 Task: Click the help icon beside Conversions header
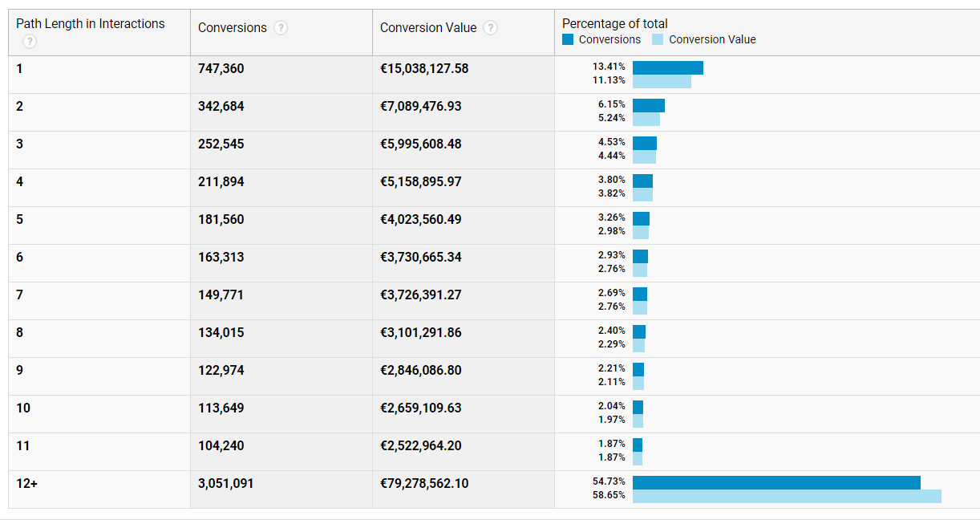pyautogui.click(x=281, y=28)
